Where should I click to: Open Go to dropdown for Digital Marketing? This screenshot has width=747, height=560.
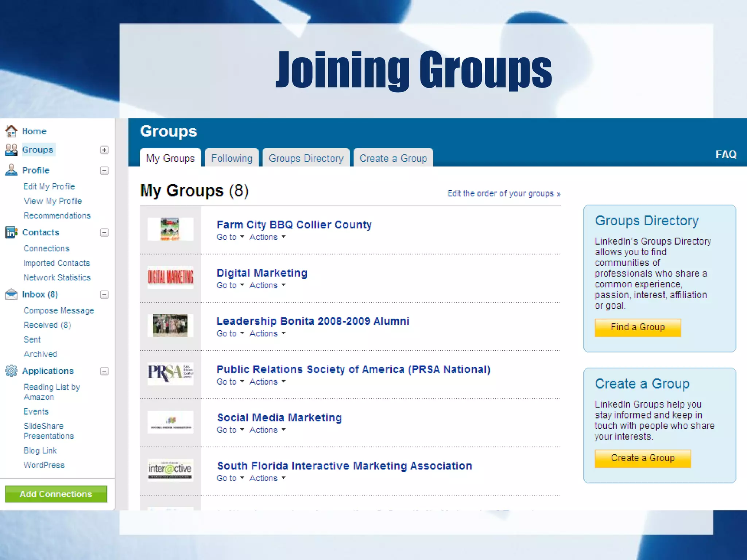coord(230,285)
